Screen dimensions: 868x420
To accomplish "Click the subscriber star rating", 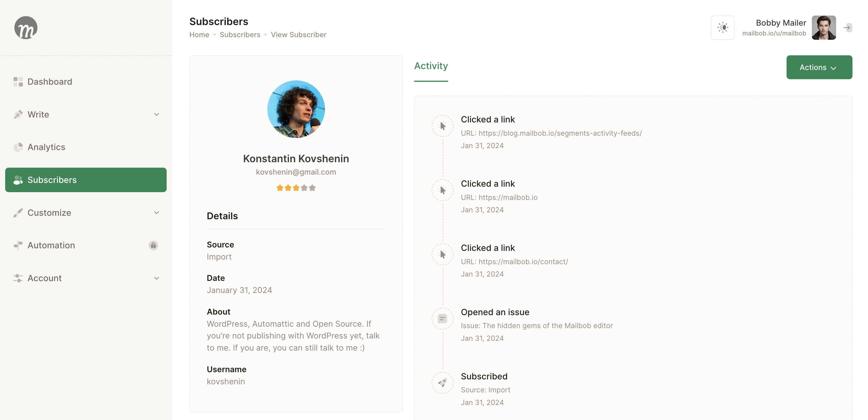I will 296,188.
